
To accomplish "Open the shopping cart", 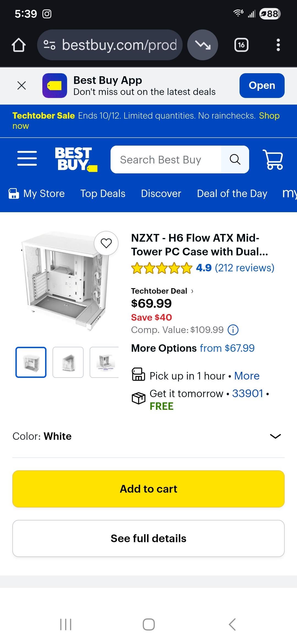I will pyautogui.click(x=273, y=159).
